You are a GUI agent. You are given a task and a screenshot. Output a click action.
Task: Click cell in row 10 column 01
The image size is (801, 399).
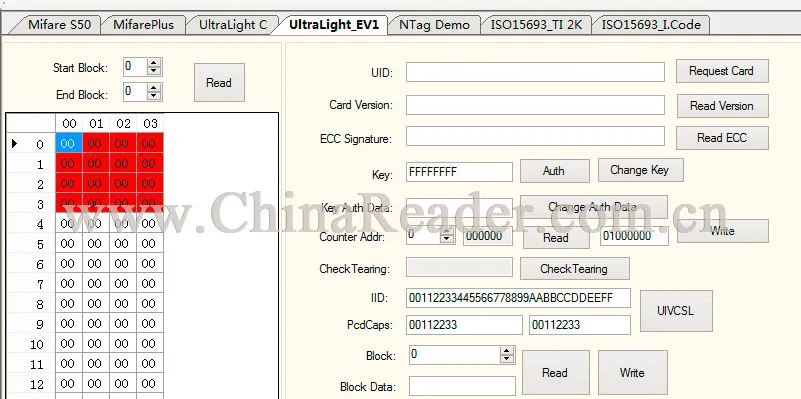pos(96,344)
